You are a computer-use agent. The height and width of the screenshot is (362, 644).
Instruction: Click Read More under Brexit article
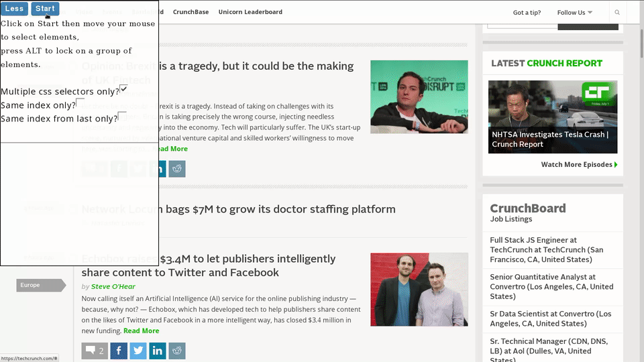pyautogui.click(x=170, y=149)
